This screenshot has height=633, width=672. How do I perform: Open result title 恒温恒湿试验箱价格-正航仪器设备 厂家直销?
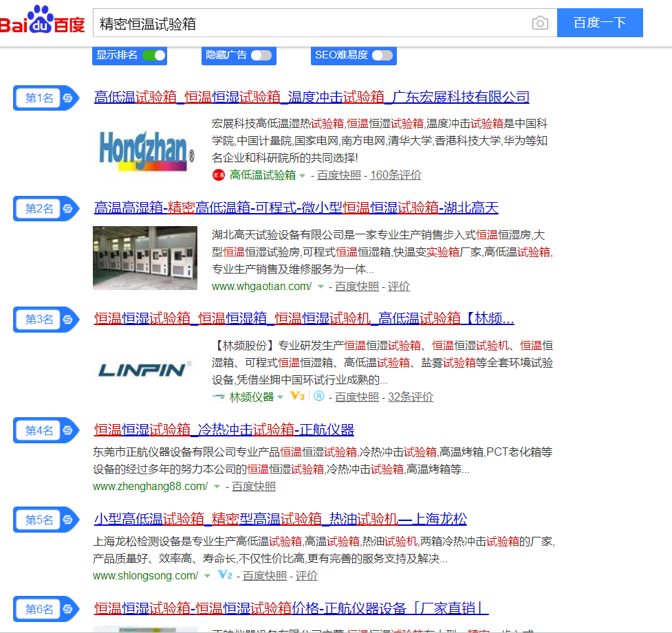pos(291,608)
